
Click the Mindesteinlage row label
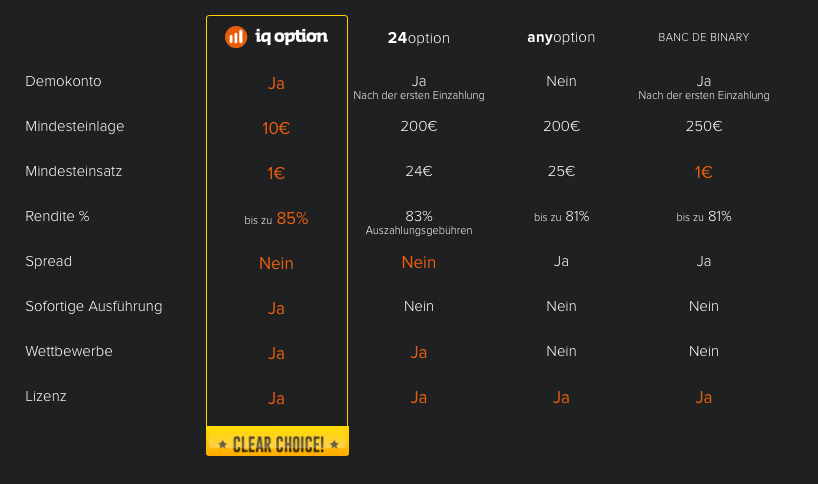coord(75,127)
